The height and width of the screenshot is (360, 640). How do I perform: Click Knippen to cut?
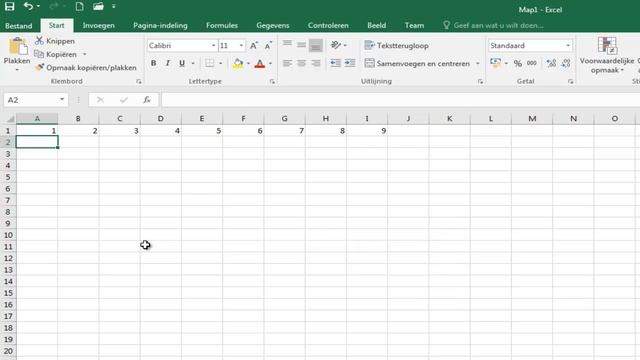click(55, 41)
